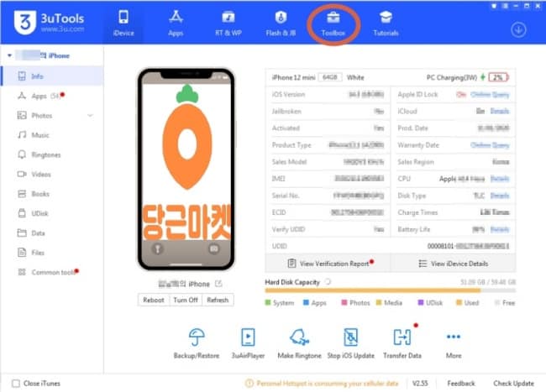Click the iCloud Details link
The height and width of the screenshot is (392, 546).
[x=500, y=111]
